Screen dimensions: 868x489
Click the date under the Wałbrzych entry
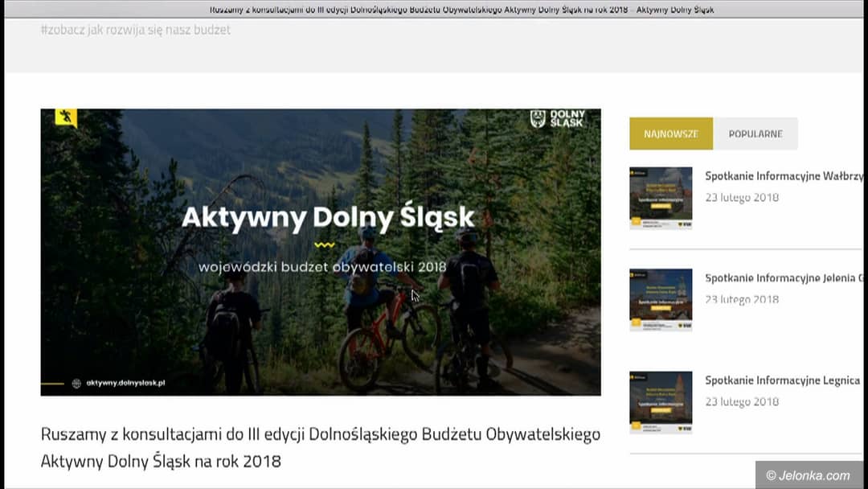click(x=741, y=198)
